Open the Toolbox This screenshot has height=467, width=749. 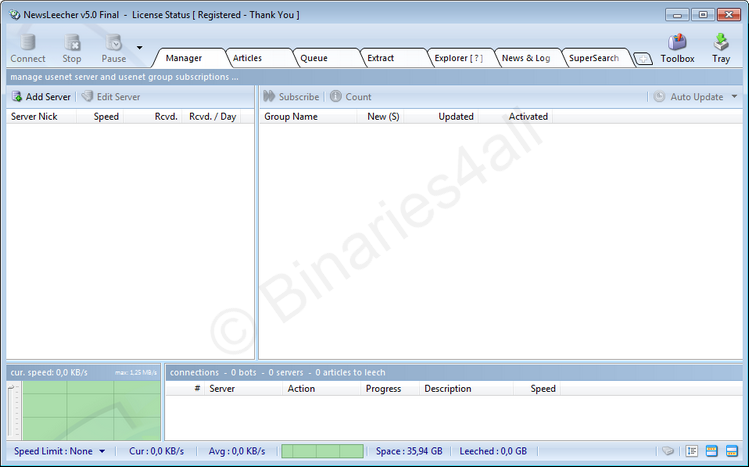coord(677,48)
